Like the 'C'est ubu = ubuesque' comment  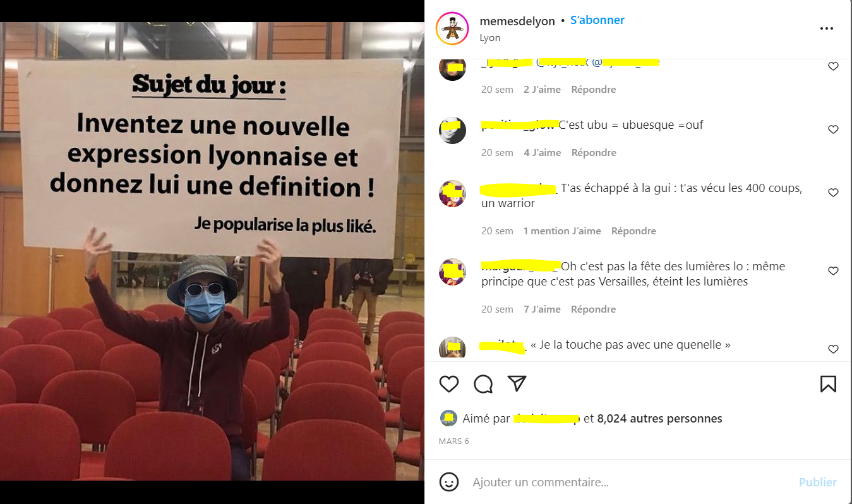click(x=833, y=129)
